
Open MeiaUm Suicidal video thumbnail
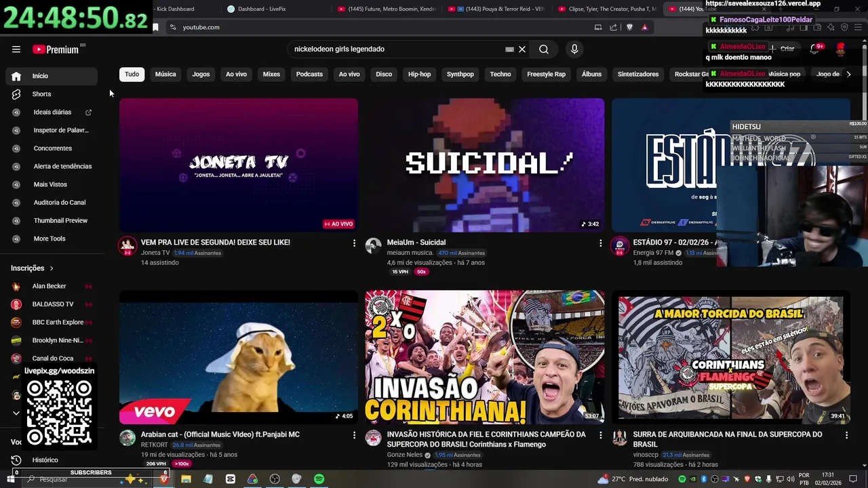[x=485, y=165]
